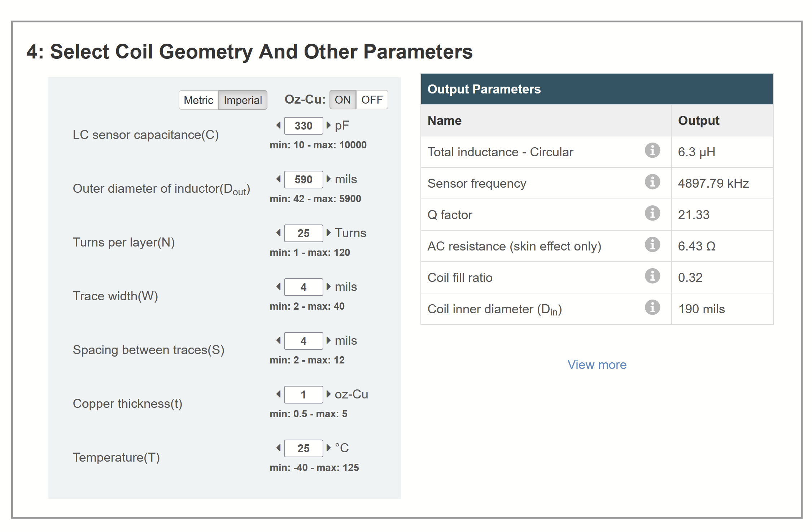Turn Oz-Cu OFF

coord(372,100)
